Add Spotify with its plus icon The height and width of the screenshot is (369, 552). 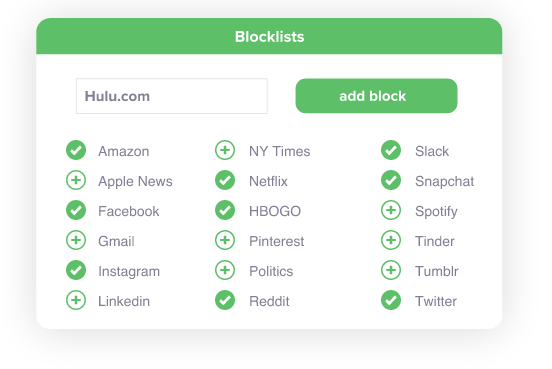(391, 210)
